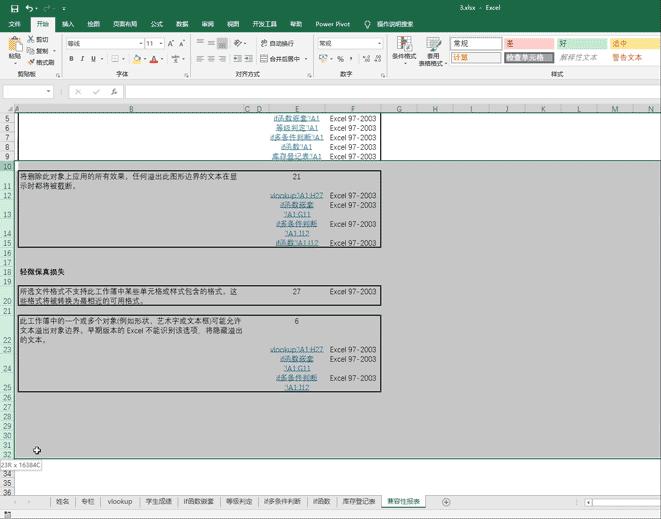This screenshot has height=519, width=661.
Task: Click Format as Table icon
Action: [x=433, y=50]
